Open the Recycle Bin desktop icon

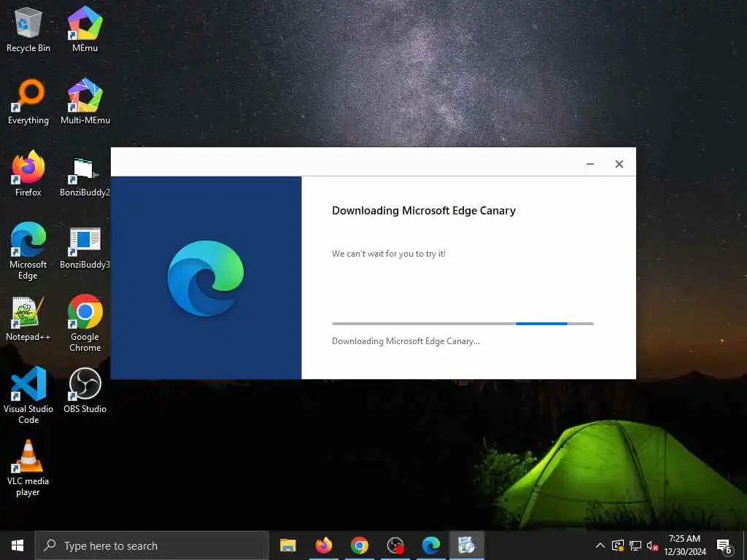(x=28, y=29)
